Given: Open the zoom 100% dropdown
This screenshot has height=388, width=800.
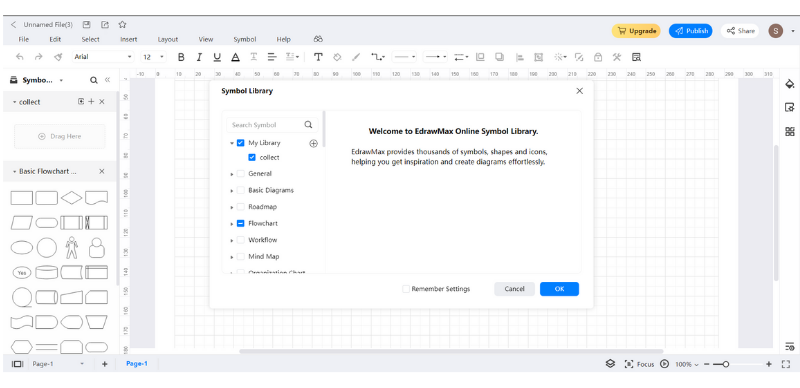Looking at the screenshot, I should [x=687, y=365].
